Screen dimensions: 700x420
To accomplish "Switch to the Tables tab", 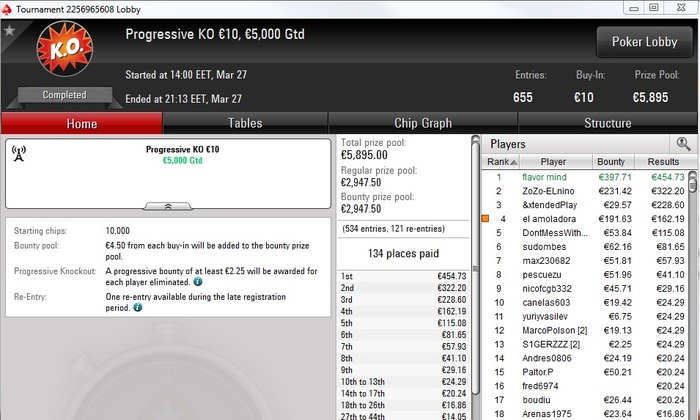I will 245,123.
